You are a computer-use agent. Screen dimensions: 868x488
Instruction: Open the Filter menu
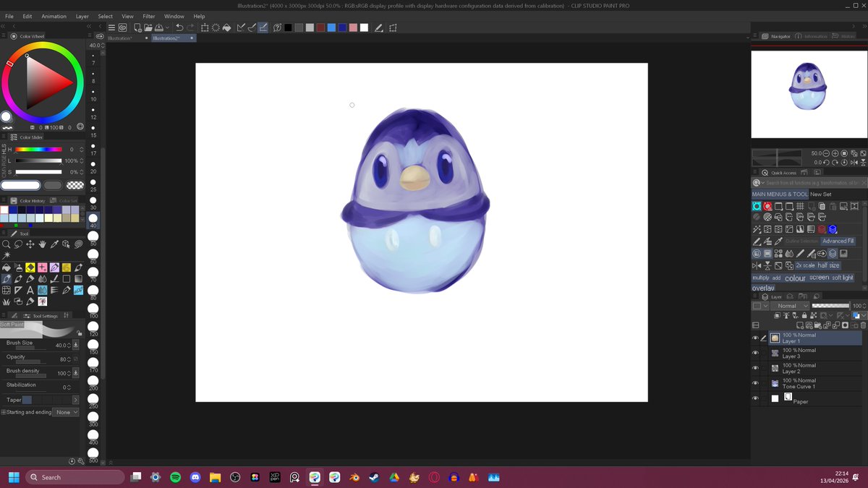pos(148,16)
